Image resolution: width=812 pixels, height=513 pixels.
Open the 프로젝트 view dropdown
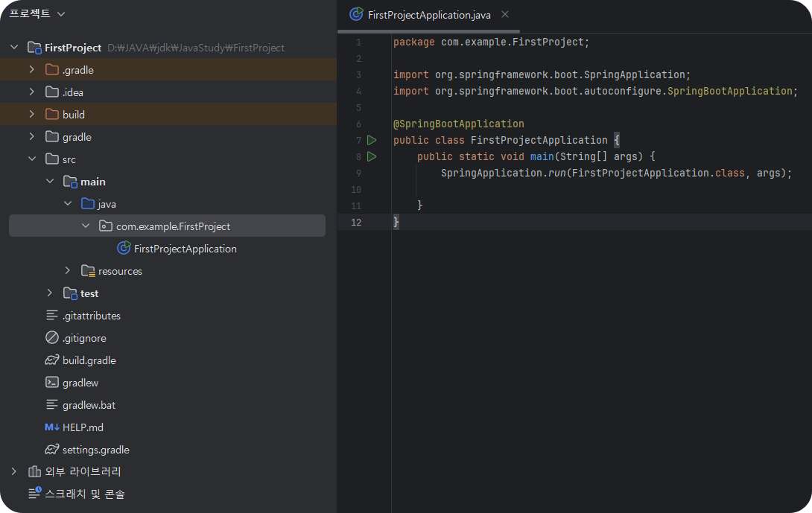coord(61,14)
